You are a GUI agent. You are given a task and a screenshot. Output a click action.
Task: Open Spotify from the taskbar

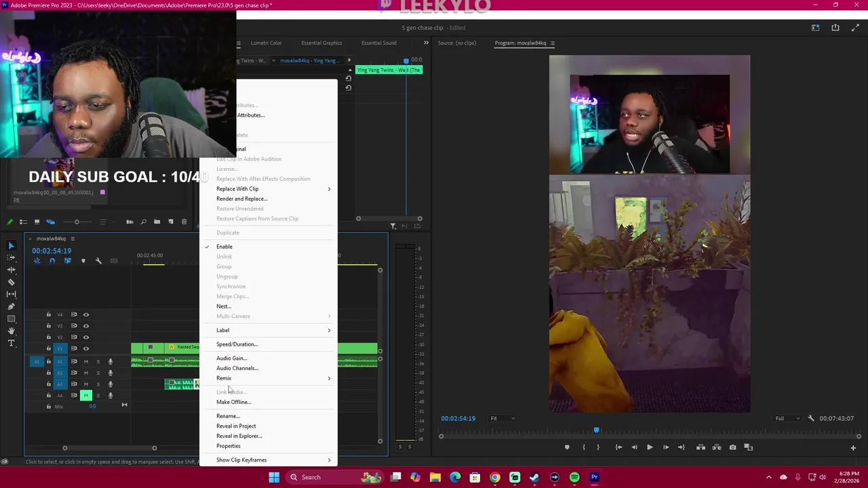click(574, 477)
